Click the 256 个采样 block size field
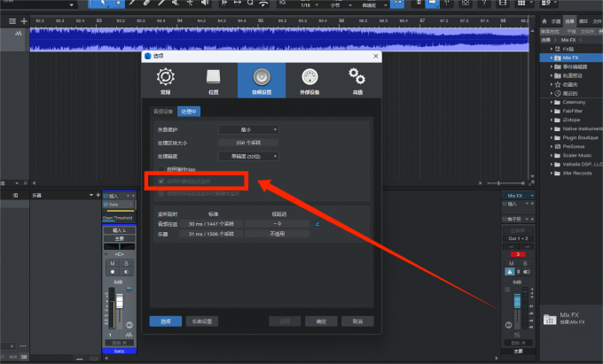The width and height of the screenshot is (603, 364). 248,143
